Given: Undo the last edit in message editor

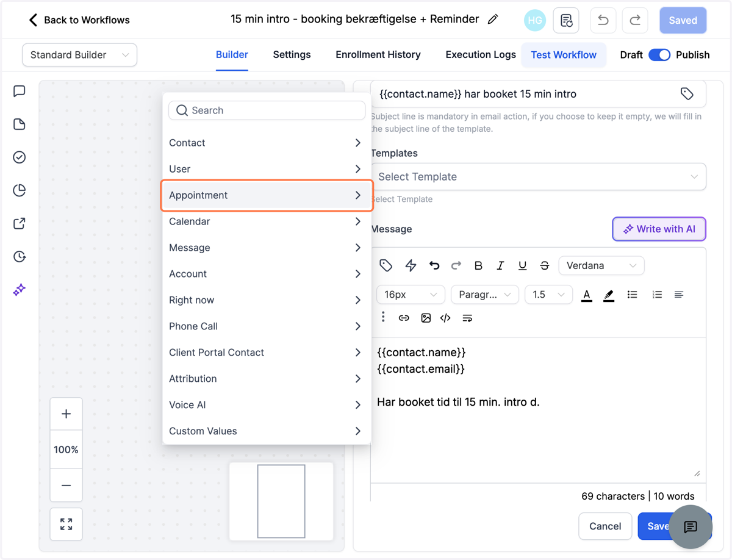Looking at the screenshot, I should 434,265.
